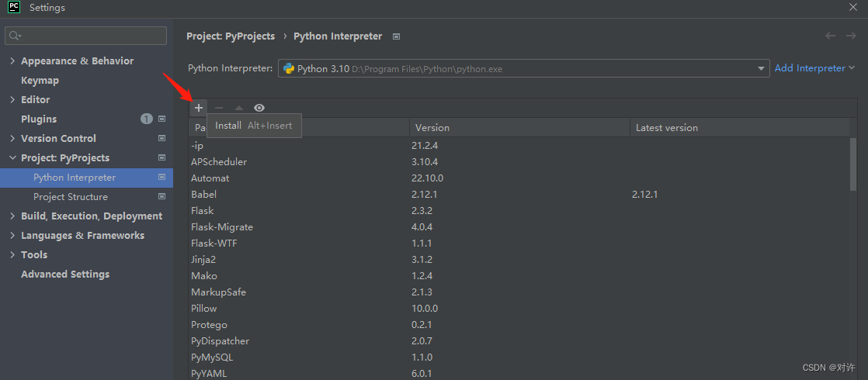Expand Languages & Frameworks section
The image size is (868, 380).
pyautogui.click(x=12, y=236)
